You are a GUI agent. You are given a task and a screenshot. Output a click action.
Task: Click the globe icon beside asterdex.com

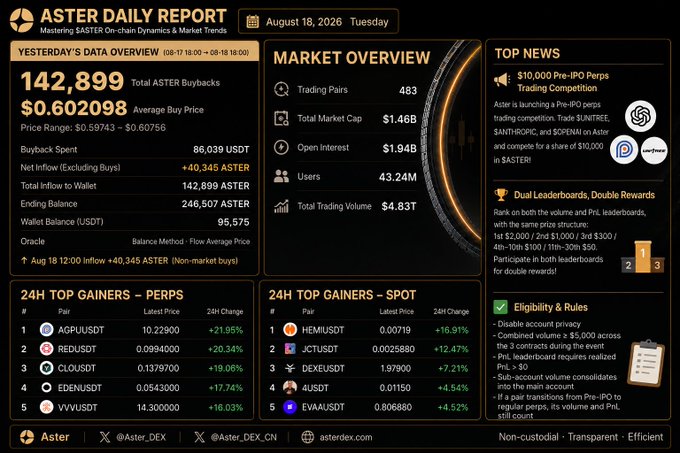coord(307,437)
